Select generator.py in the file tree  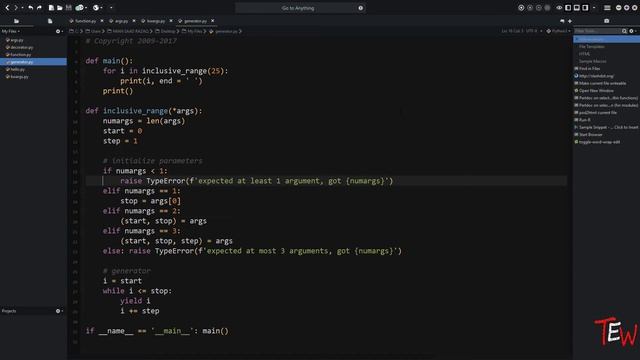point(33,62)
